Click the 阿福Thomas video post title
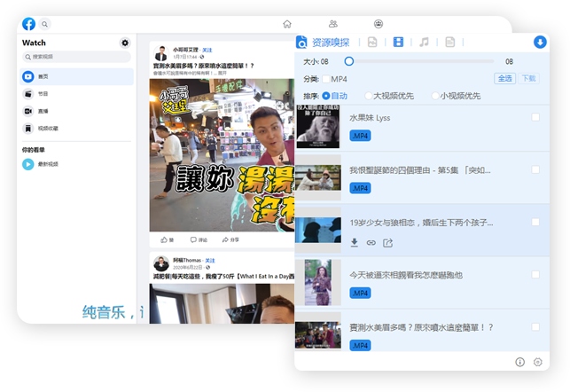 (223, 277)
